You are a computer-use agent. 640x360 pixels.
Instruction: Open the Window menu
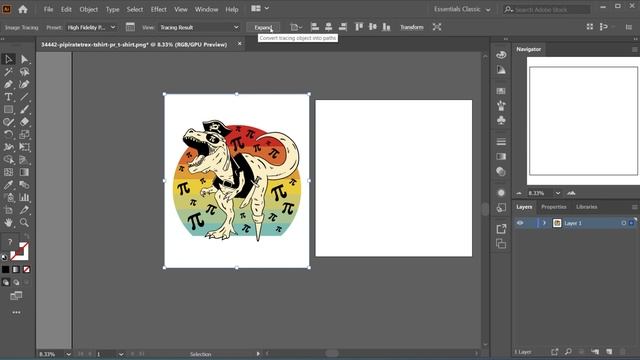tap(206, 9)
